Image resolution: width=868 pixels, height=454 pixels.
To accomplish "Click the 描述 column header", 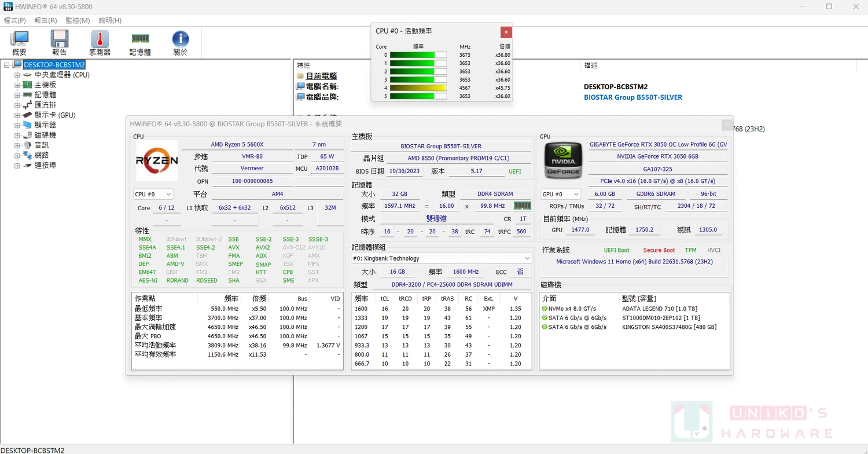I will pos(591,65).
